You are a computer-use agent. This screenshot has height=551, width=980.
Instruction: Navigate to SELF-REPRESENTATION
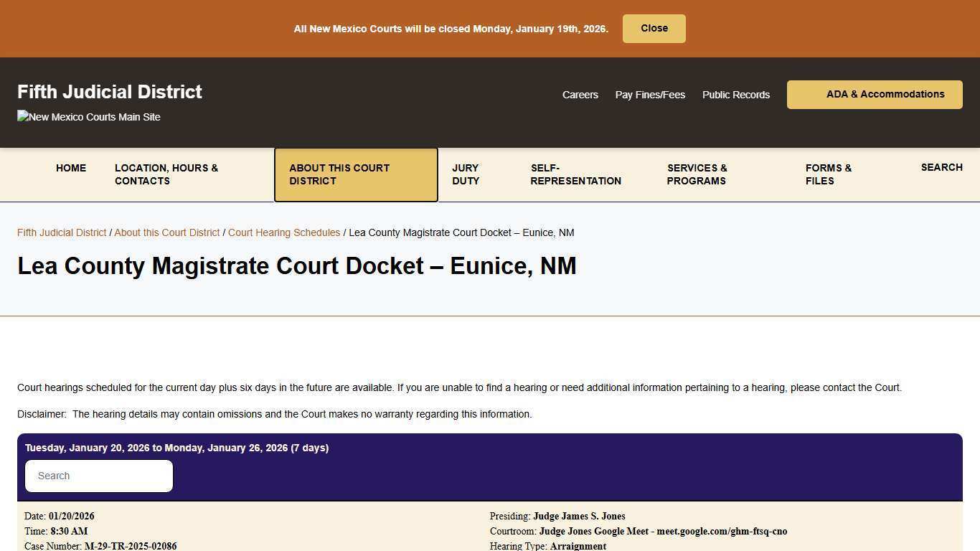(575, 174)
